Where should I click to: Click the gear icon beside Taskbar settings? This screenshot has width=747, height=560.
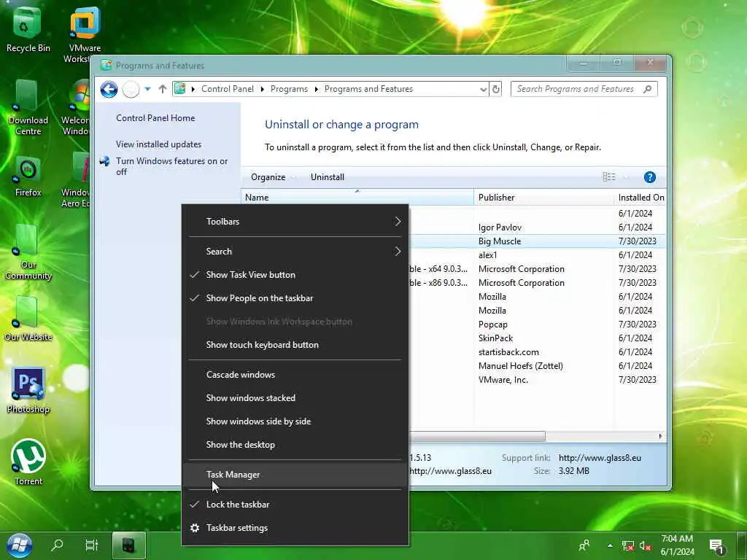(x=194, y=528)
